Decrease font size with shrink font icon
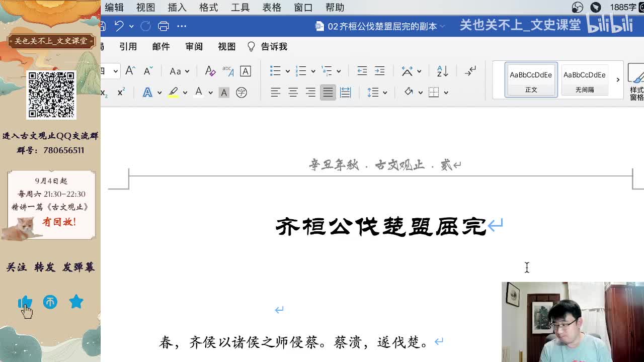644x362 pixels. pyautogui.click(x=148, y=71)
